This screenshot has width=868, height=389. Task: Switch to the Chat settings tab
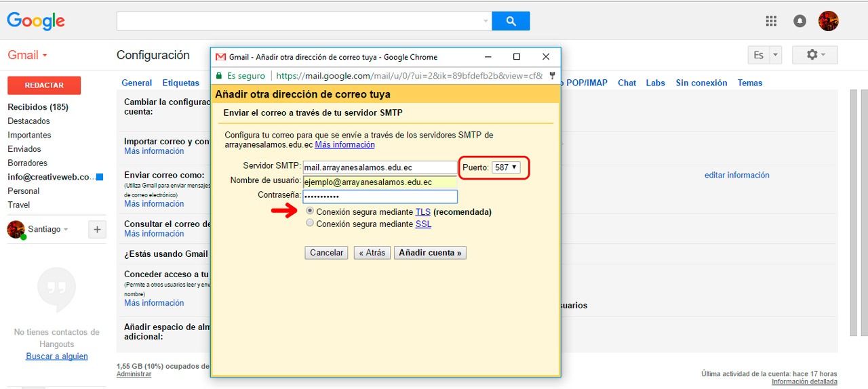click(627, 83)
